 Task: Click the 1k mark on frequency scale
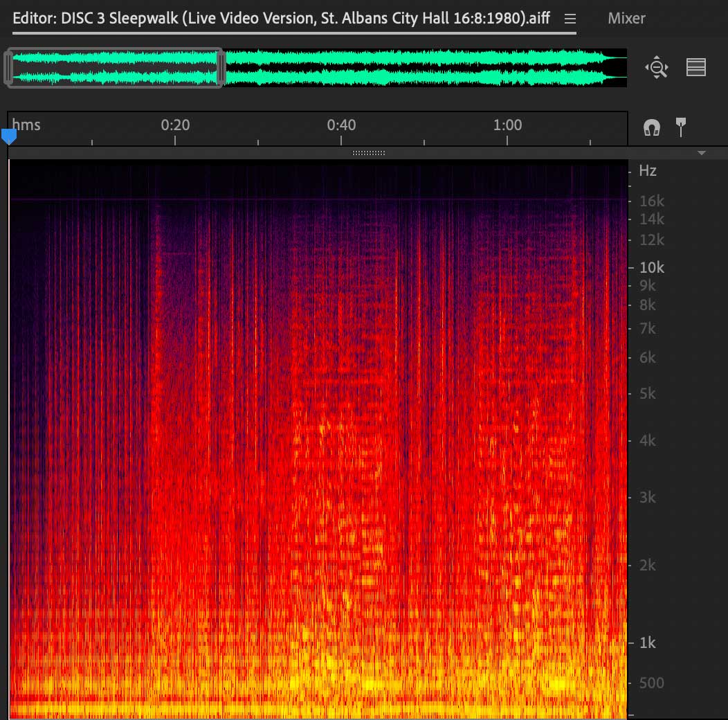647,643
